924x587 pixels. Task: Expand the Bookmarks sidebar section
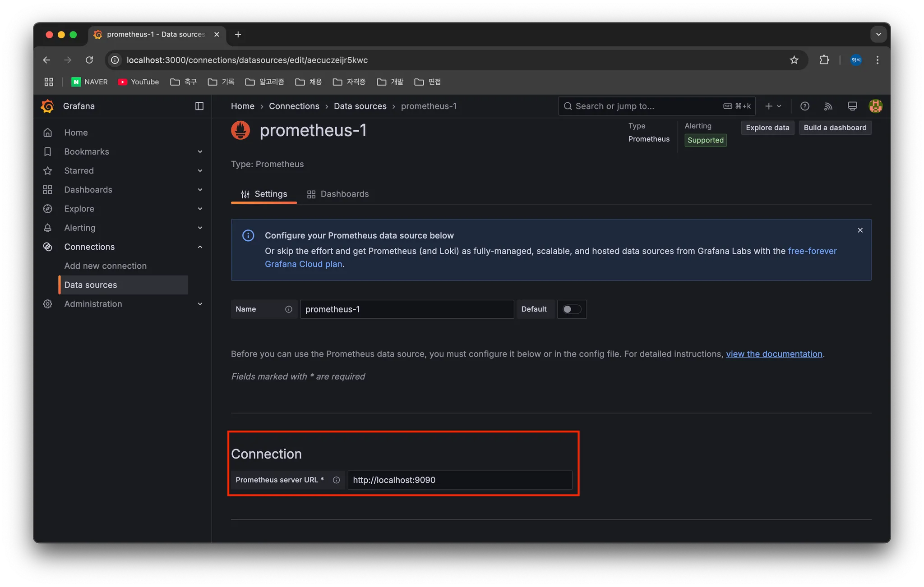[200, 151]
